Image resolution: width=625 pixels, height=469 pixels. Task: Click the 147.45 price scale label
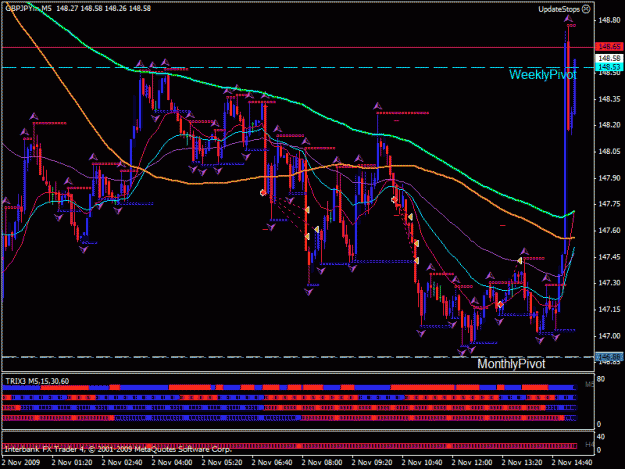coord(609,257)
